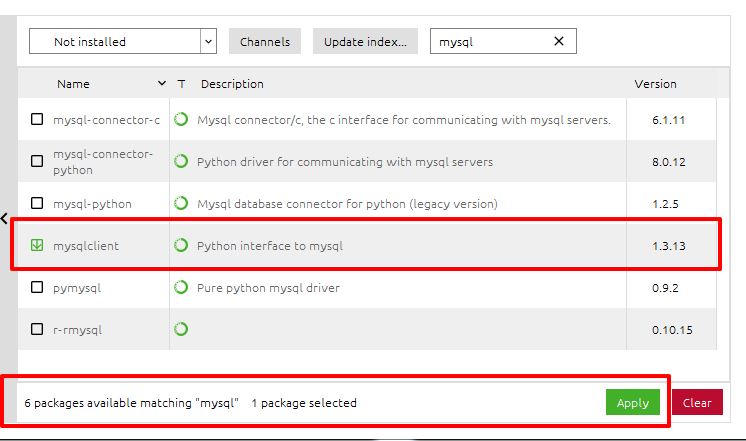746x441 pixels.
Task: Tick the pymysql package checkbox
Action: [x=37, y=287]
